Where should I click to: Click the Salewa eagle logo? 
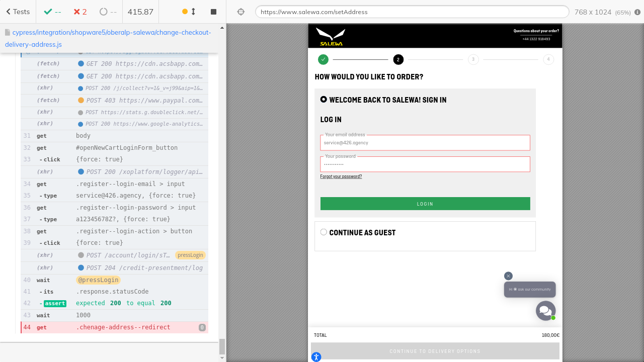331,36
